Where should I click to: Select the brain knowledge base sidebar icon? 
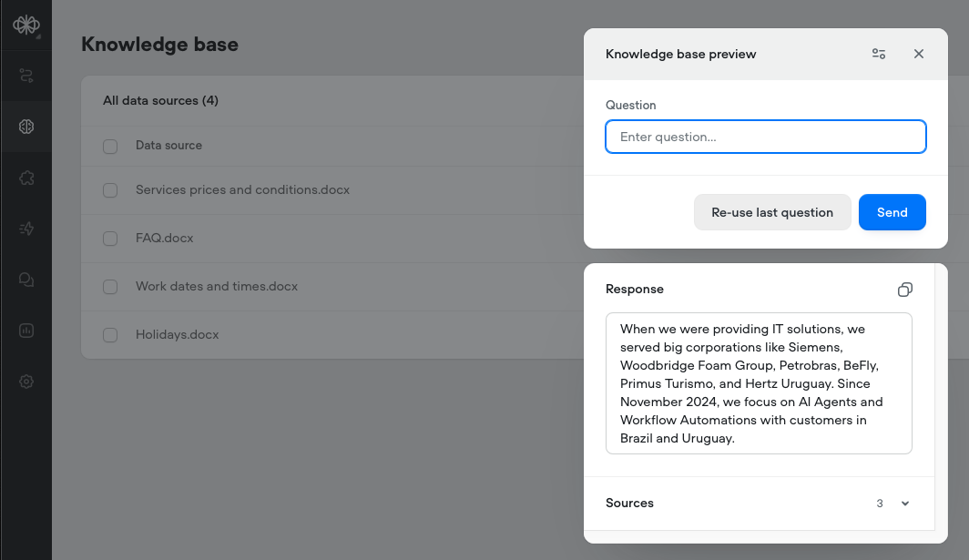(x=26, y=127)
